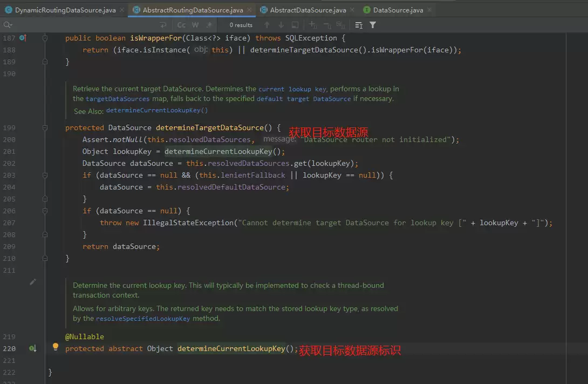Click the interface icon on DataSource.java tab
This screenshot has width=588, height=384.
pyautogui.click(x=367, y=10)
